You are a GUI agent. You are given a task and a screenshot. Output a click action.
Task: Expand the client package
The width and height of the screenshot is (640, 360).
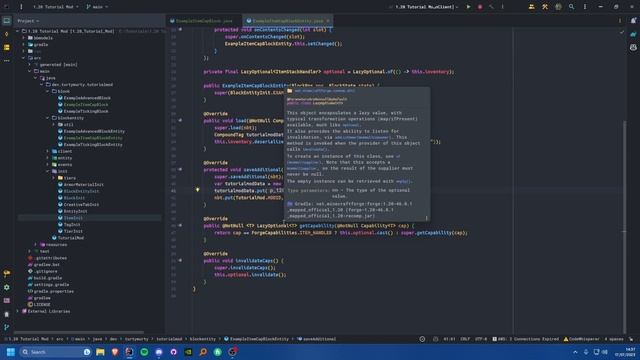coord(47,151)
